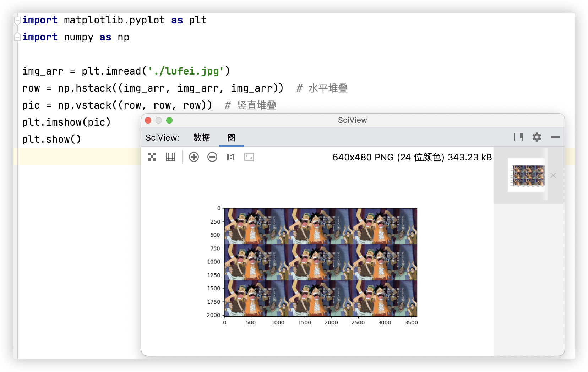The image size is (588, 372).
Task: Select 1:1 actual size view
Action: pos(230,157)
